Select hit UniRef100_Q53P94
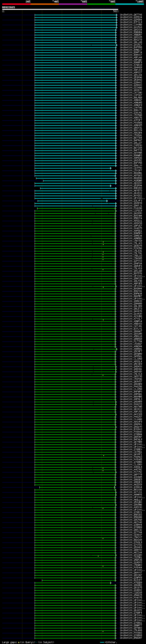The image size is (146, 644). pyautogui.click(x=131, y=186)
